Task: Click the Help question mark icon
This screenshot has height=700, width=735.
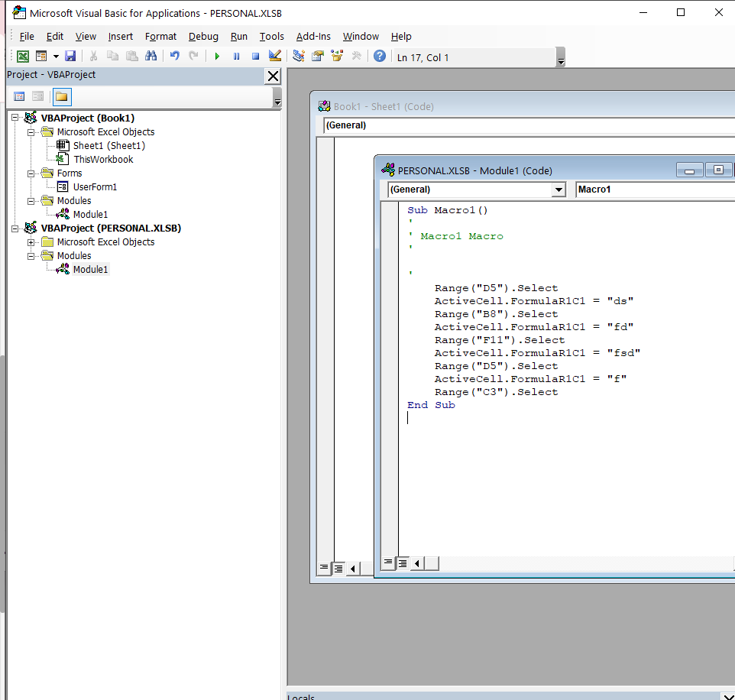Action: tap(380, 57)
